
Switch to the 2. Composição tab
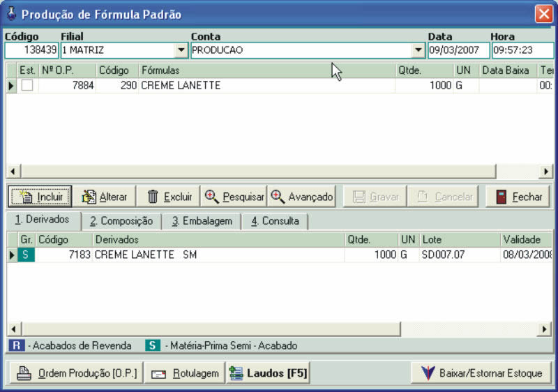click(121, 221)
